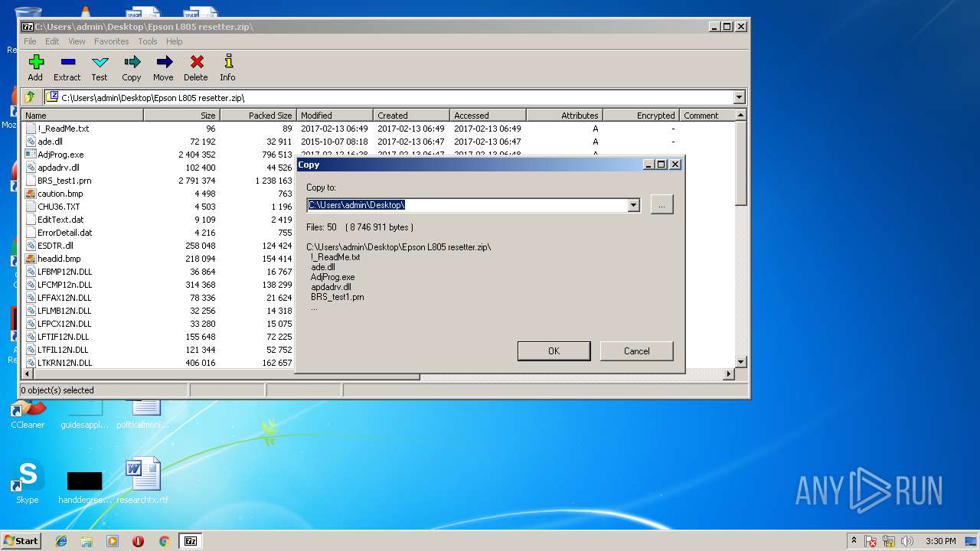Click the Copy toolbar icon
980x551 pixels.
click(132, 67)
